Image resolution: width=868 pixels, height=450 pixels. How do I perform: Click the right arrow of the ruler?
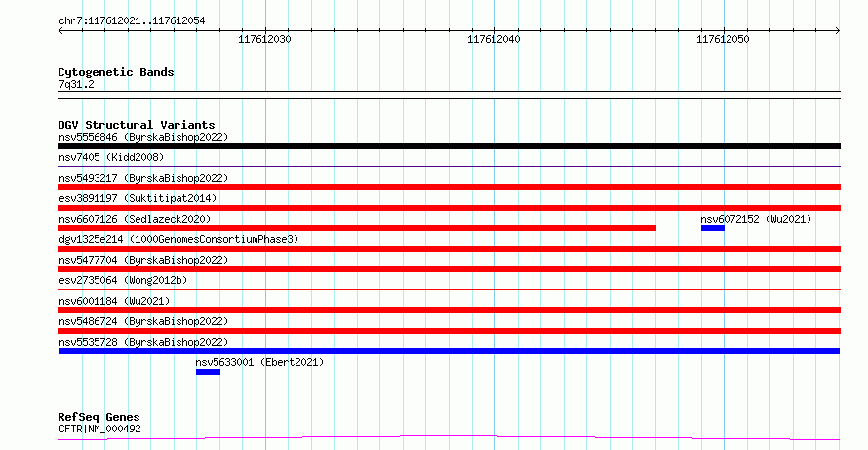(x=838, y=31)
